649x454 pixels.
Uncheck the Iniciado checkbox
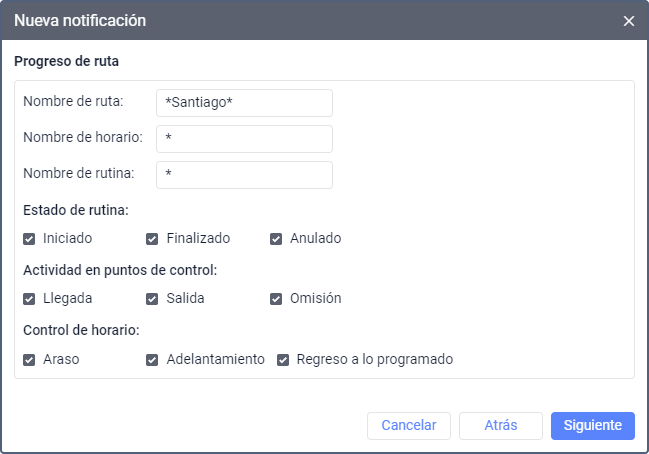[x=29, y=239]
